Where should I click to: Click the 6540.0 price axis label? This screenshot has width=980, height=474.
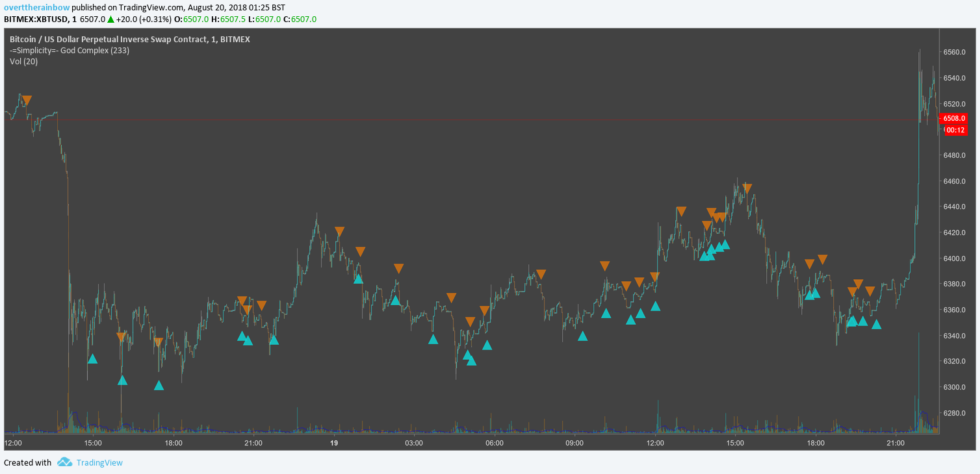pos(955,78)
